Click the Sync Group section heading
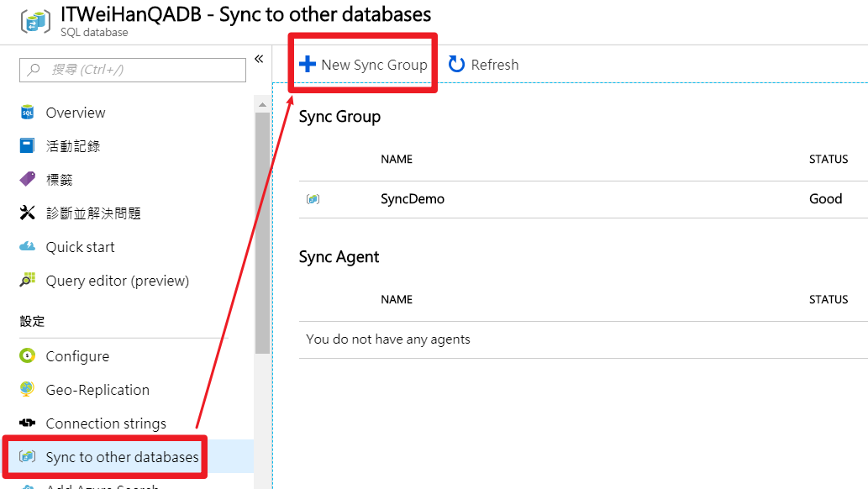Screen dimensions: 868x489 (340, 117)
